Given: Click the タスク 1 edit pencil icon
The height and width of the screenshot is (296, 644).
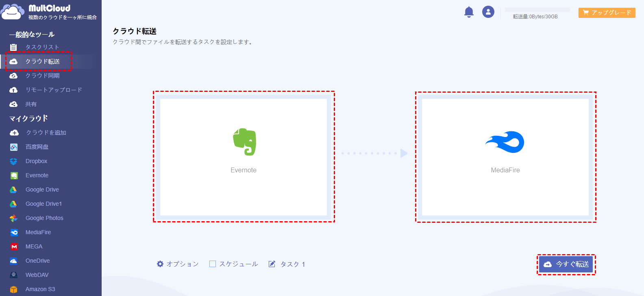Looking at the screenshot, I should coord(272,264).
